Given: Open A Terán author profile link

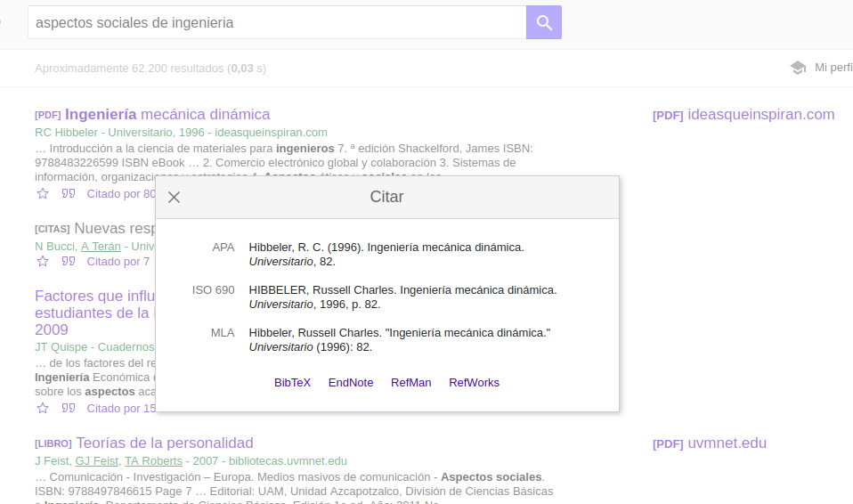Looking at the screenshot, I should pos(101,247).
